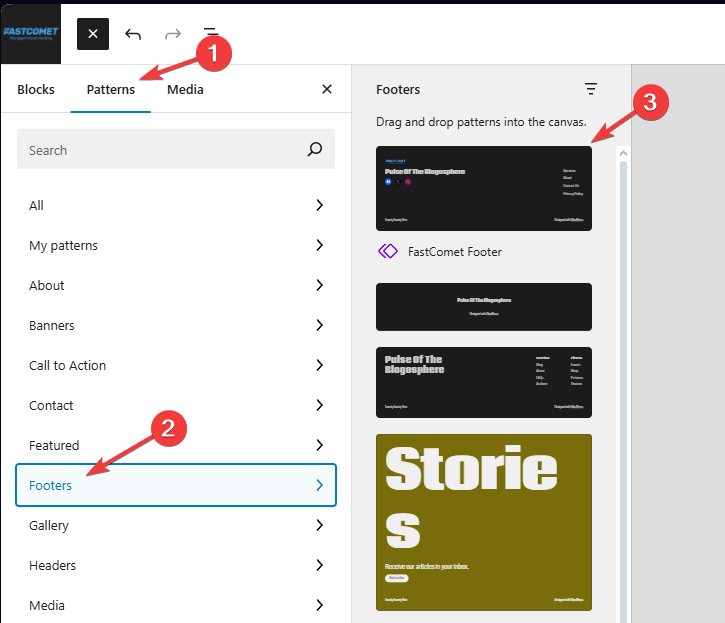
Task: Click the pattern list vertical scrollbar
Action: point(623,380)
